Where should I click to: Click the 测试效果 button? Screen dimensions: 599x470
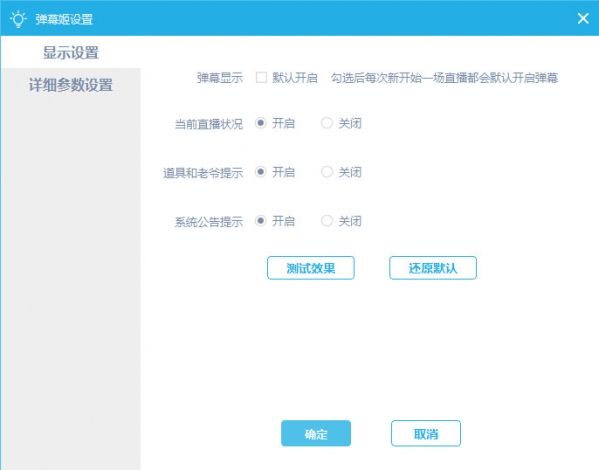coord(311,268)
